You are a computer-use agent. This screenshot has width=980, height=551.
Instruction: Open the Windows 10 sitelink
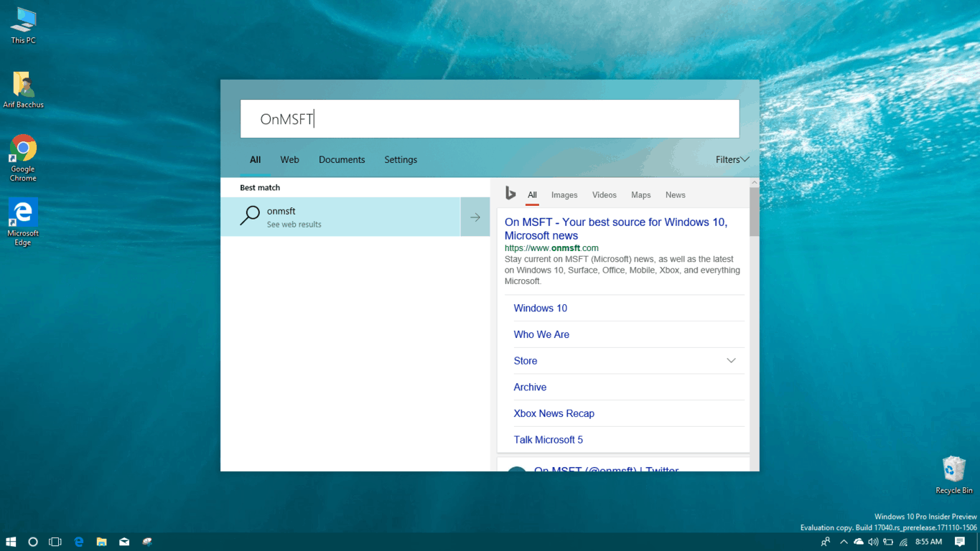click(x=541, y=309)
